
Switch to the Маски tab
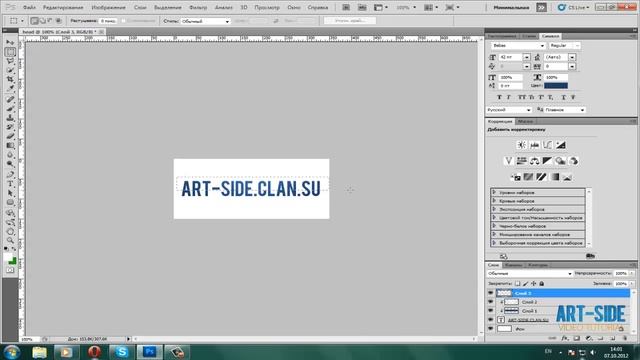525,122
